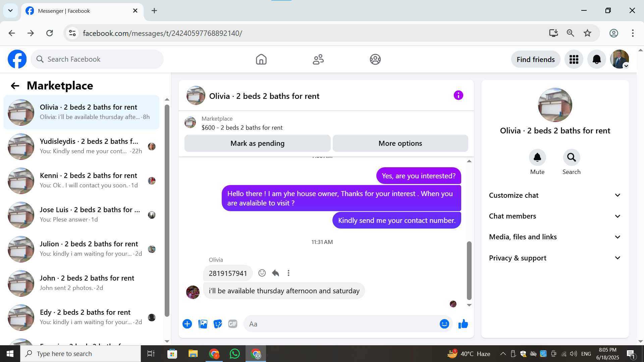Click the Facebook logo icon
This screenshot has height=362, width=644.
17,59
